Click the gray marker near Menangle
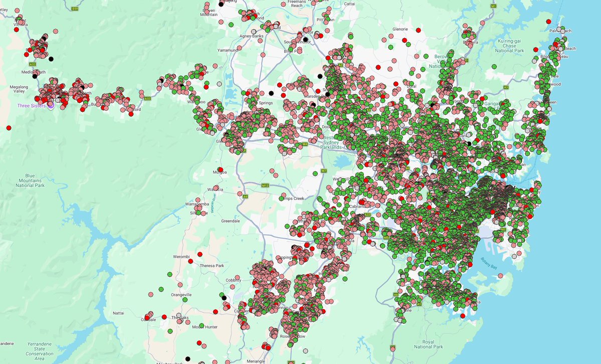Viewport: 601px width, 364px height. (305, 350)
